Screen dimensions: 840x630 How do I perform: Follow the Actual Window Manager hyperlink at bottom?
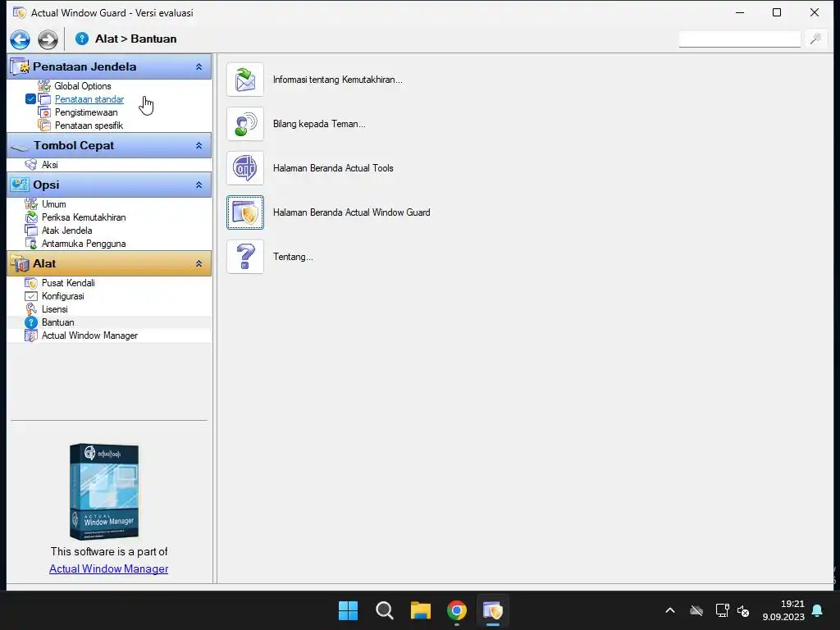(109, 569)
